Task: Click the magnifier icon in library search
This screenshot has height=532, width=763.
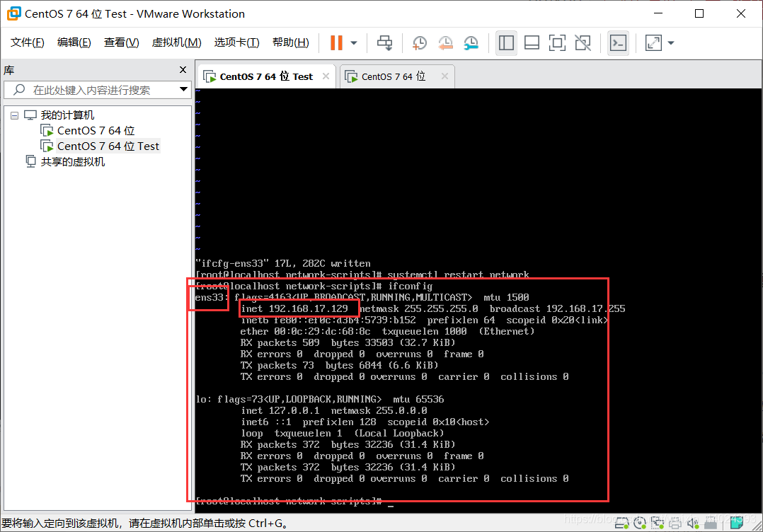Action: click(x=19, y=89)
